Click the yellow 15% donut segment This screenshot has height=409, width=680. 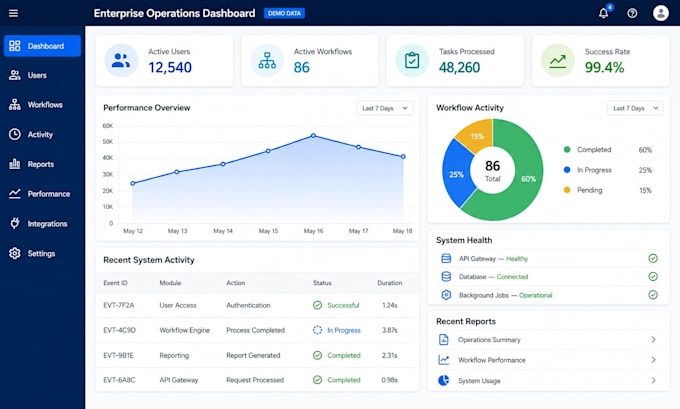point(477,136)
